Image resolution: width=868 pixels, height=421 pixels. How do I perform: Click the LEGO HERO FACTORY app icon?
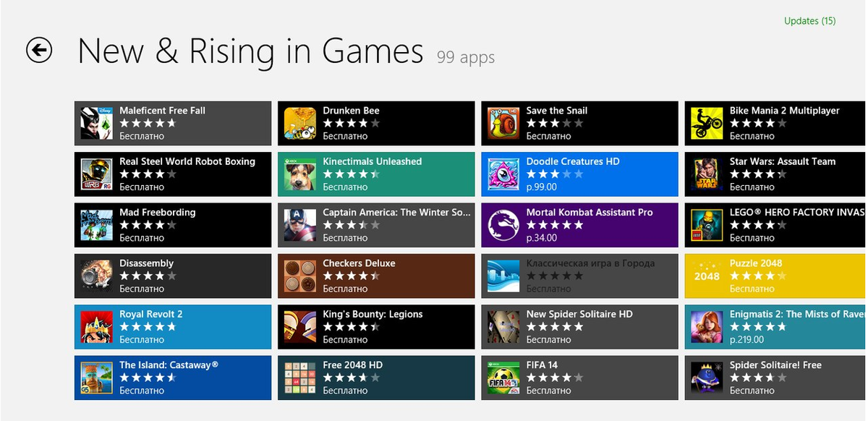pyautogui.click(x=707, y=225)
